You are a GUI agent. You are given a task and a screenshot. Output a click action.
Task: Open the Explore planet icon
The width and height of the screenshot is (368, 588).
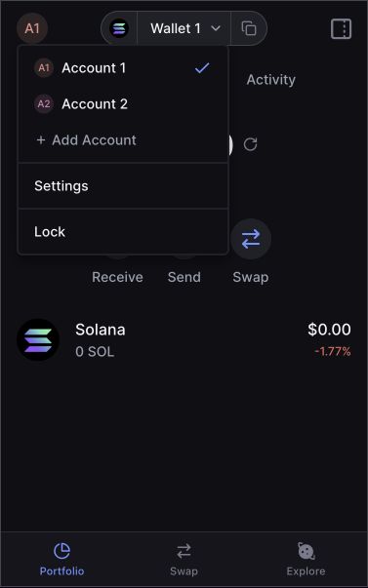pos(307,551)
